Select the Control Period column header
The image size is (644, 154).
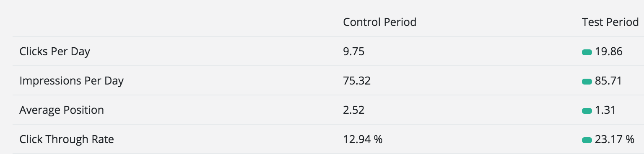point(379,22)
